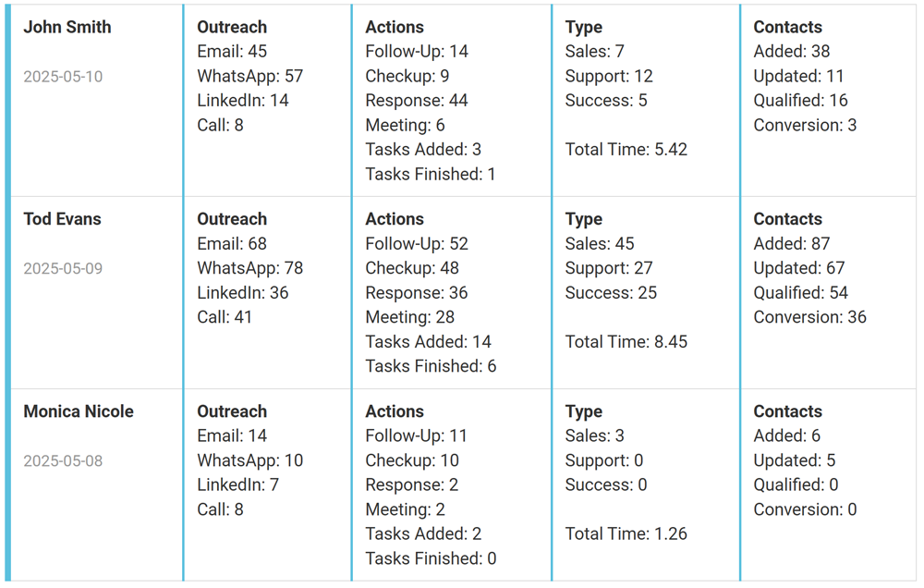The width and height of the screenshot is (924, 588).
Task: Click Monica Nicole's Tasks Finished: 0
Action: pos(431,559)
